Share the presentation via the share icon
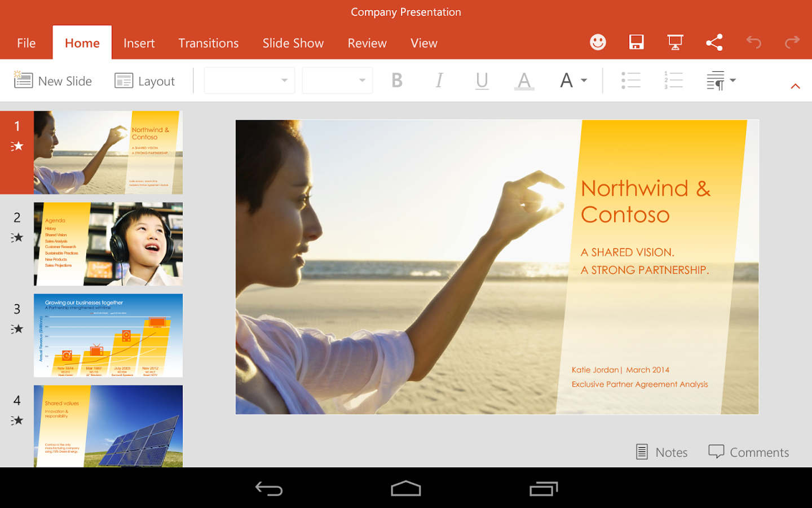This screenshot has height=508, width=812. point(714,42)
